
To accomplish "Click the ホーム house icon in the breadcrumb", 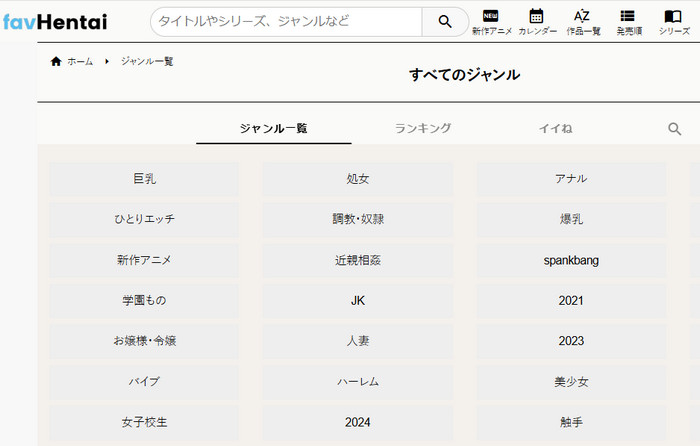I will [56, 62].
